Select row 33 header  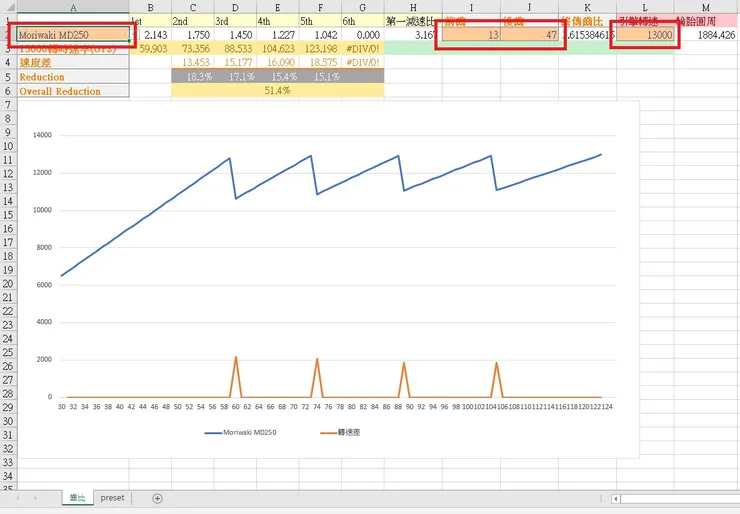coord(8,463)
